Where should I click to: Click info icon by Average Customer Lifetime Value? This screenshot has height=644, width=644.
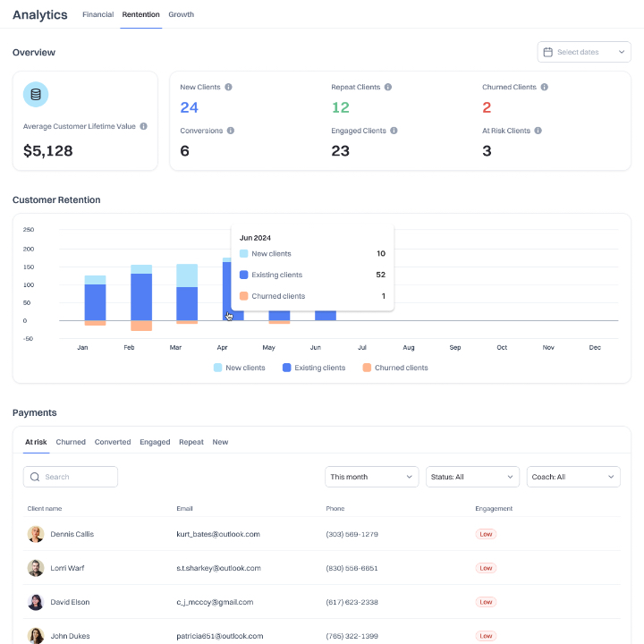pyautogui.click(x=143, y=127)
